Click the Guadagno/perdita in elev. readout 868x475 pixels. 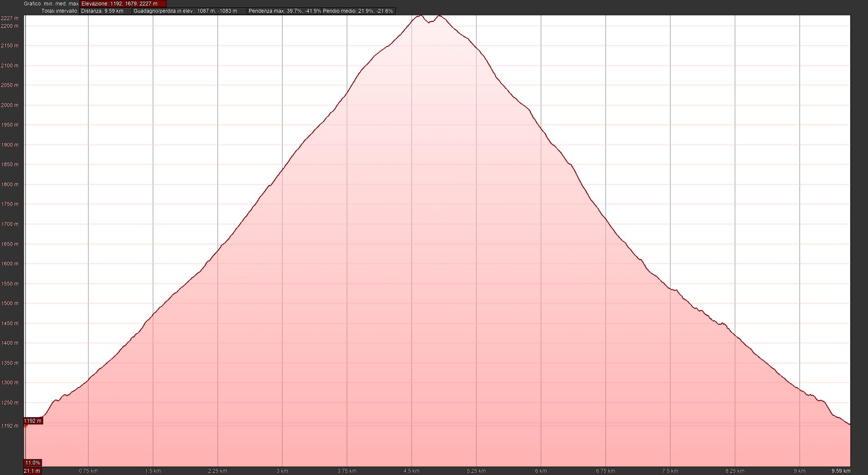[x=185, y=11]
